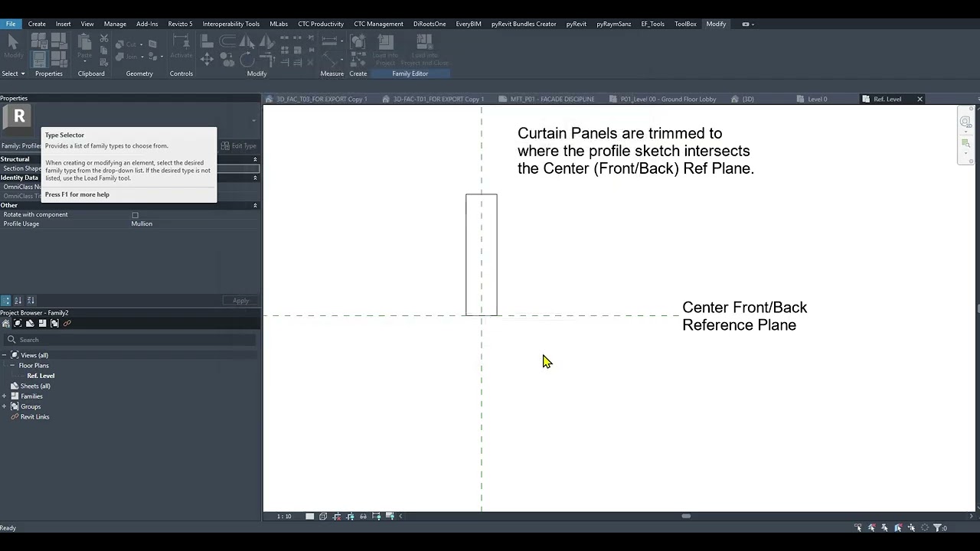Click the Revit links chain icon in browser toolbar
Viewport: 980px width, 551px height.
point(67,323)
